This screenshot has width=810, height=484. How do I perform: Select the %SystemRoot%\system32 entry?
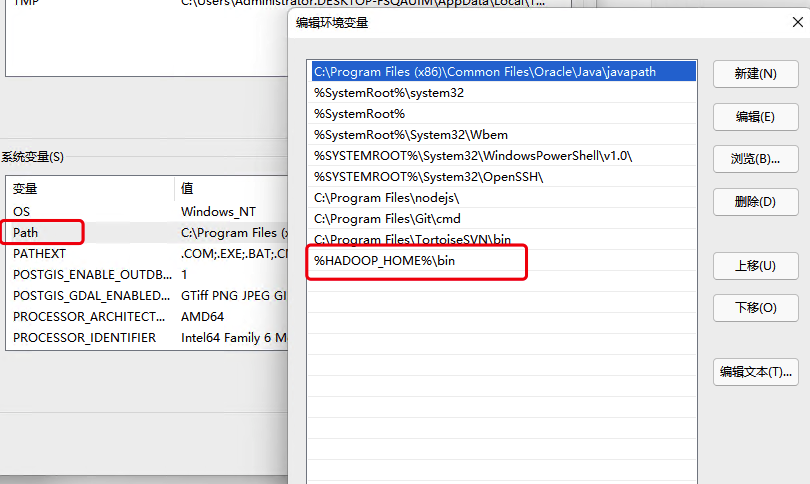pos(388,93)
